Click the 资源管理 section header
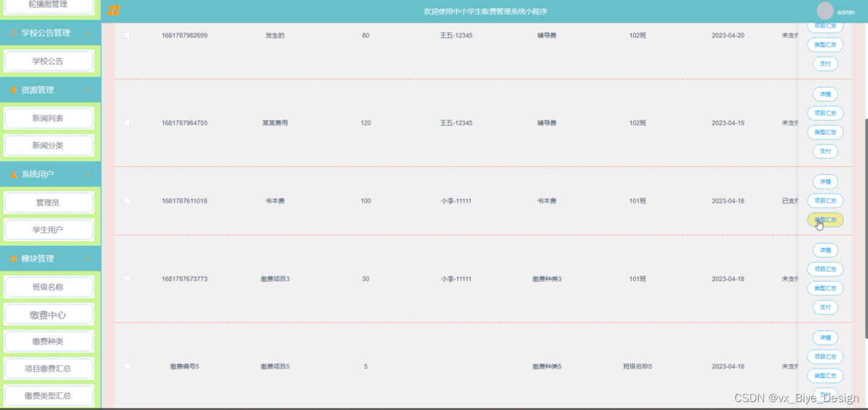Screen dimensions: 868x410 click(x=50, y=90)
